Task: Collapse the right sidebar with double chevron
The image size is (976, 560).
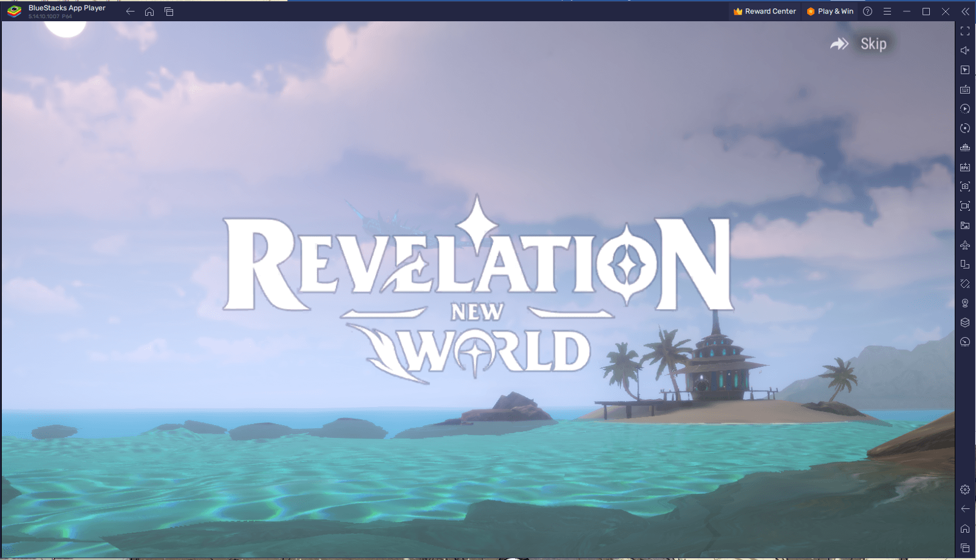Action: 965,12
